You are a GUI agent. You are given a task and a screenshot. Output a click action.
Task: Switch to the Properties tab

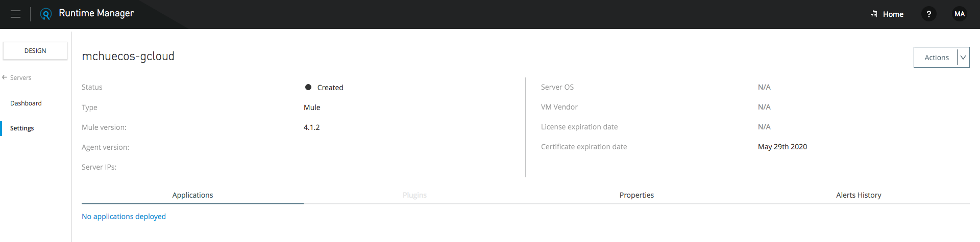636,195
